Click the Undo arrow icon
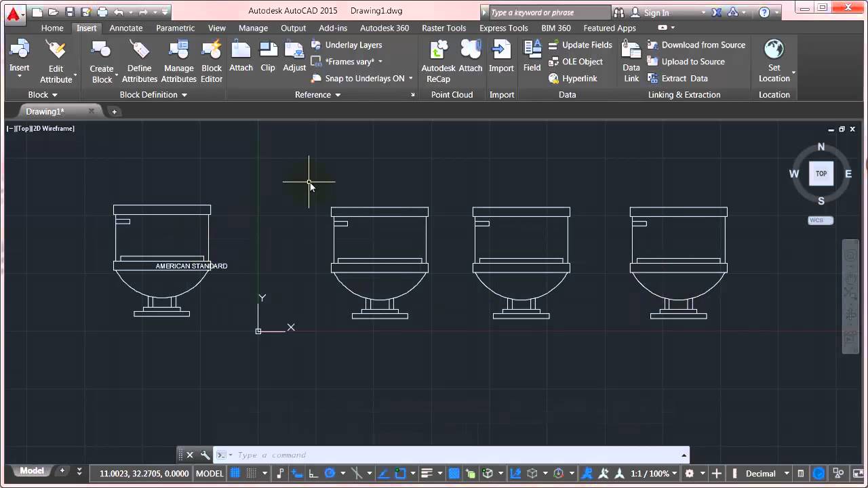Image resolution: width=868 pixels, height=488 pixels. [119, 12]
